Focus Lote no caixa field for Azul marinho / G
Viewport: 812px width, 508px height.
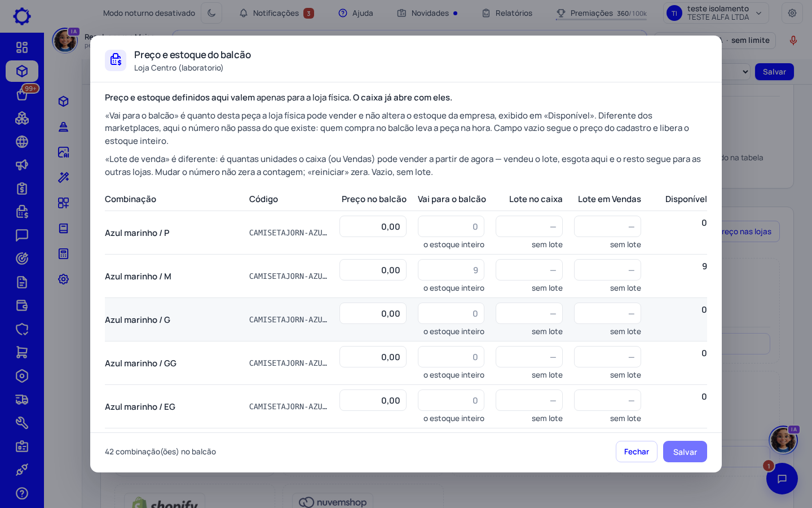(x=529, y=313)
